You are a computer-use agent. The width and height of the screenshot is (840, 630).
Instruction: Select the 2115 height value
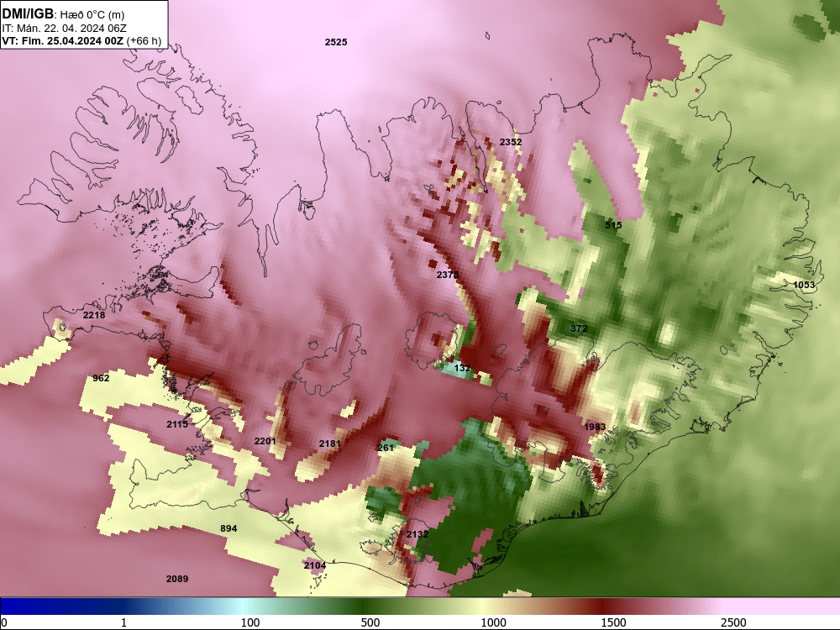click(177, 423)
